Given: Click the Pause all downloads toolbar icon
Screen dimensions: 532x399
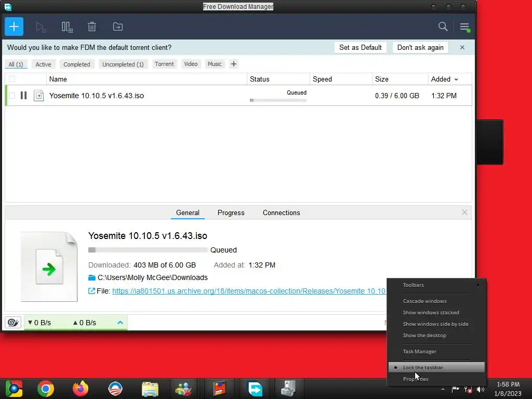Looking at the screenshot, I should pyautogui.click(x=67, y=27).
